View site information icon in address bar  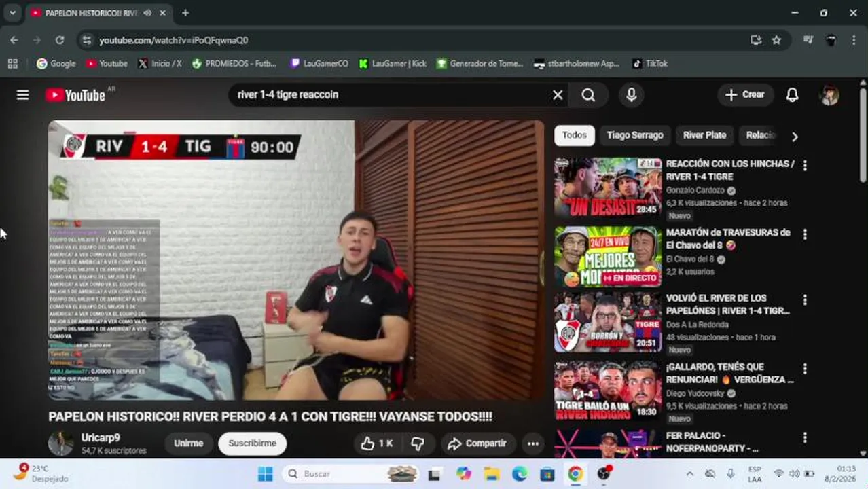pos(86,40)
